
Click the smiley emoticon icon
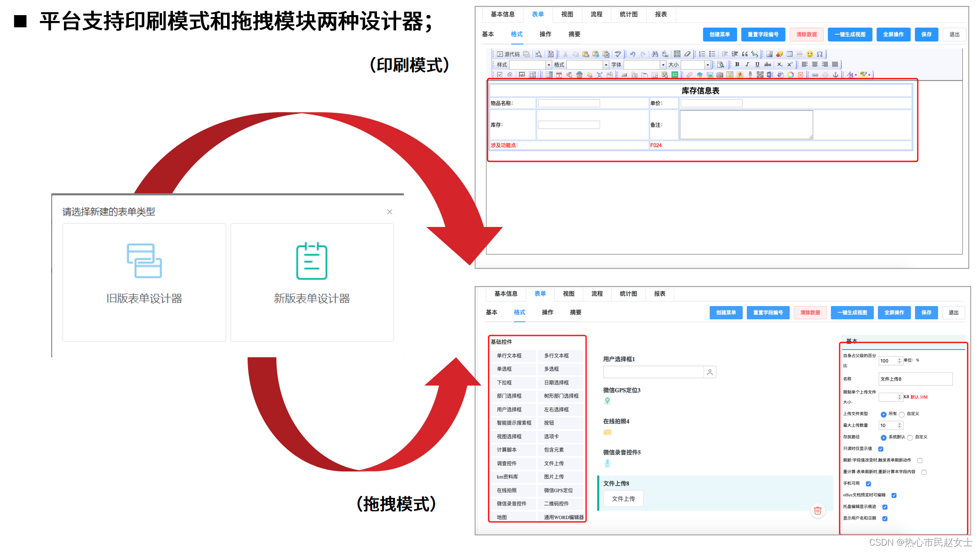click(810, 54)
